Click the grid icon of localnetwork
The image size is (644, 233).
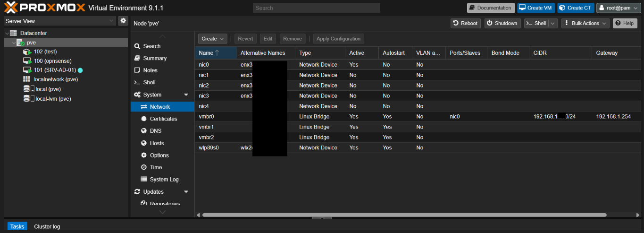tap(27, 79)
